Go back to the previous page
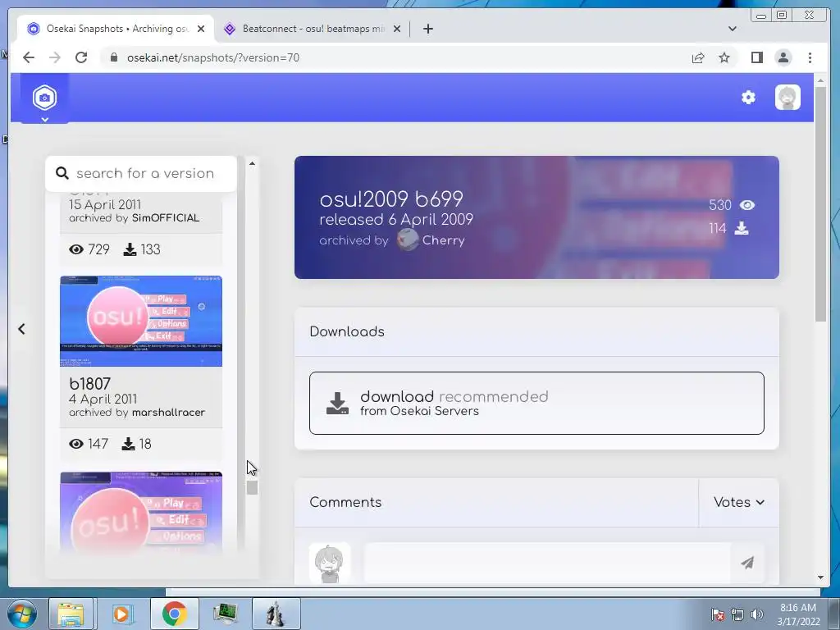The height and width of the screenshot is (630, 840). click(x=29, y=57)
